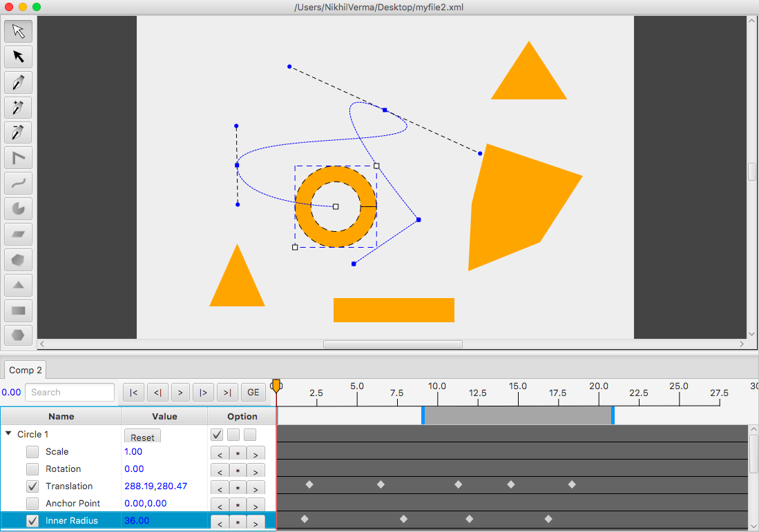
Task: Select the add anchor point pen tool
Action: click(x=19, y=108)
